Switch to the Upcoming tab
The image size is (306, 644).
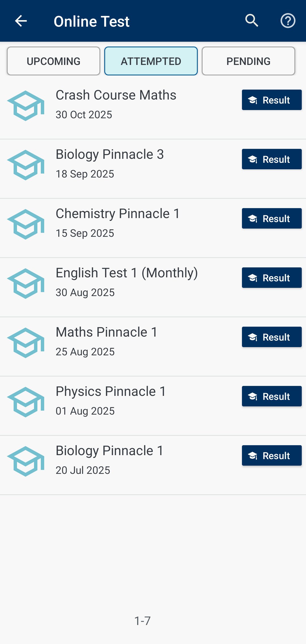click(54, 61)
